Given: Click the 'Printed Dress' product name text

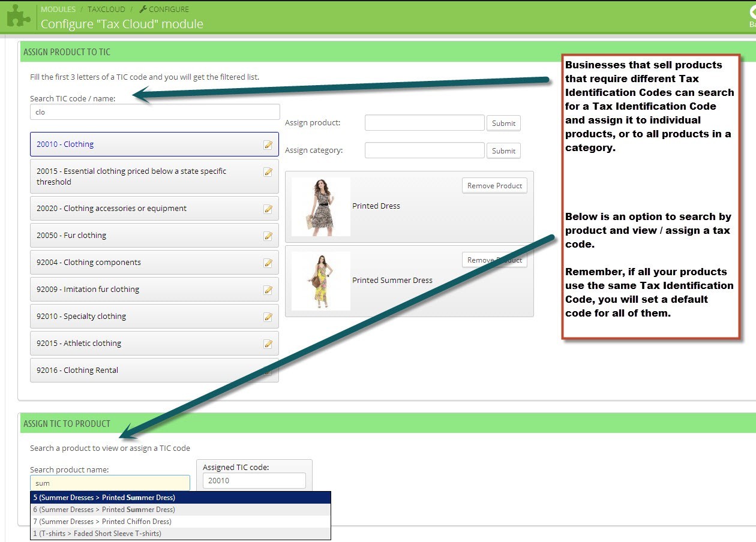Looking at the screenshot, I should tap(376, 206).
